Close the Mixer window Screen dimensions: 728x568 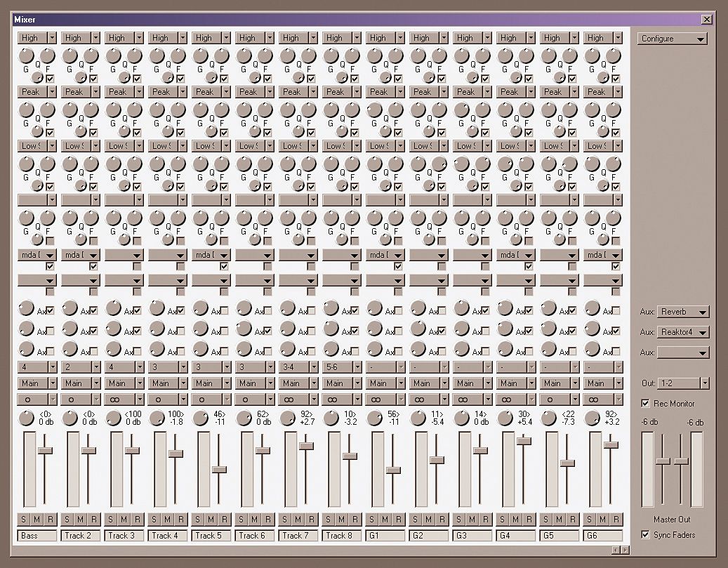707,20
